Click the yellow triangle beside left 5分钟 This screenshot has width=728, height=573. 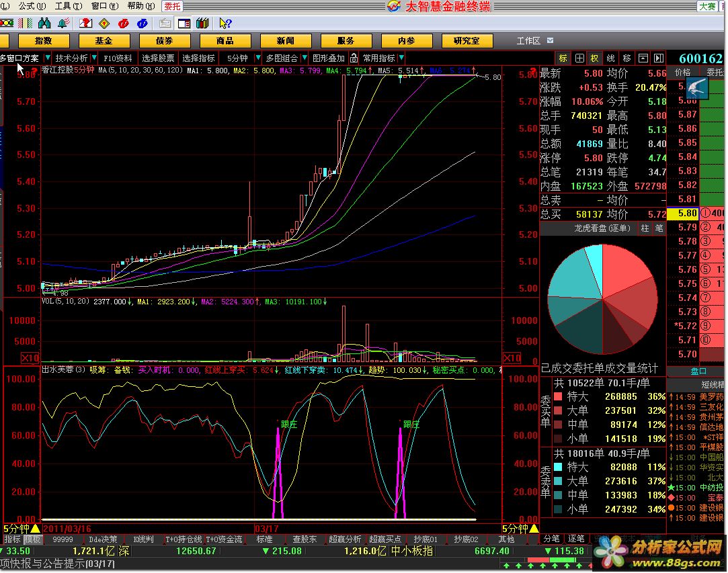(x=35, y=528)
